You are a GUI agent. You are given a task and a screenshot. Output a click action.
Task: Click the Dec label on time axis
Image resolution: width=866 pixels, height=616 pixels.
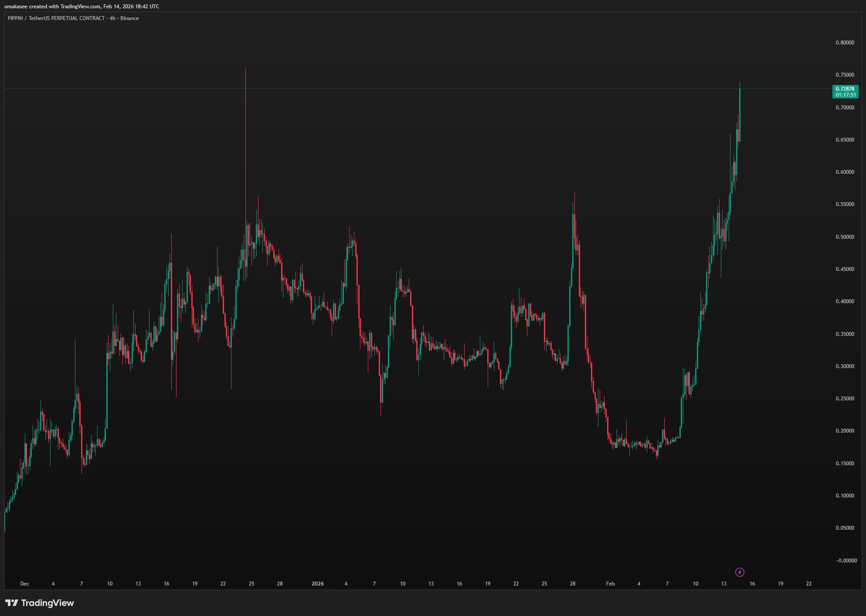(24, 584)
